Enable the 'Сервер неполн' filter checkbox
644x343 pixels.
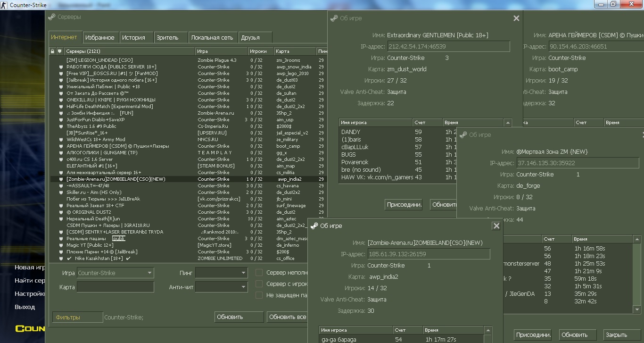pyautogui.click(x=259, y=273)
